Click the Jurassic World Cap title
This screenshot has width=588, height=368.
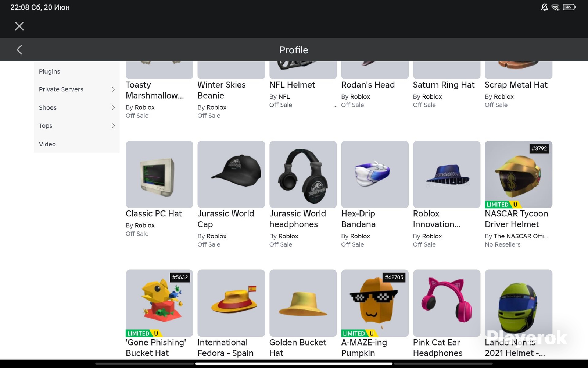tap(226, 219)
